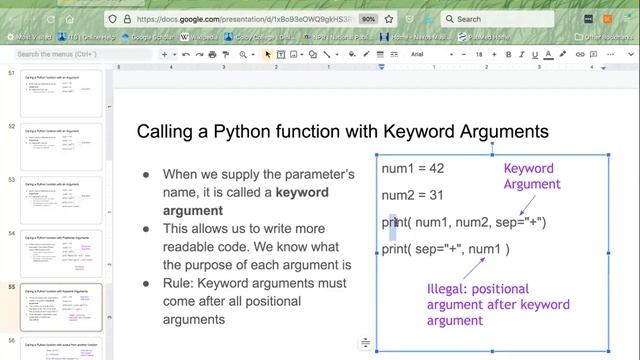
Task: Toggle underline formatting
Action: pos(535,54)
